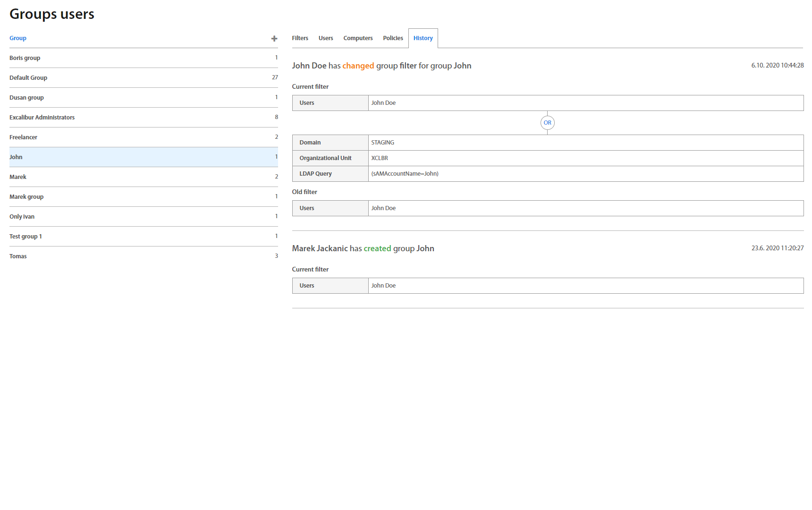Select Only ivan group
Image resolution: width=812 pixels, height=510 pixels.
pyautogui.click(x=22, y=217)
